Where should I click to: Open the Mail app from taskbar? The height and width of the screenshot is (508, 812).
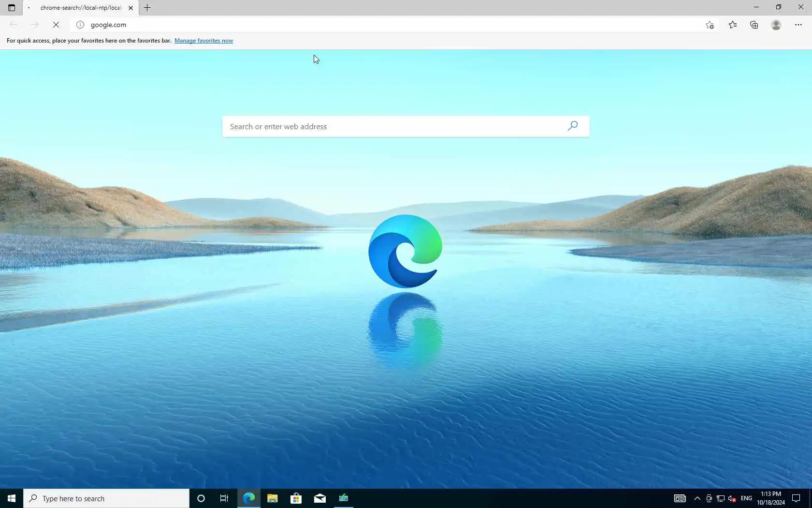coord(319,498)
